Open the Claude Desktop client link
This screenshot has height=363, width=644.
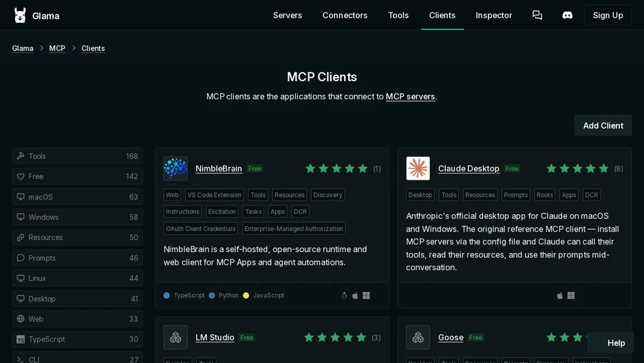[x=469, y=169]
